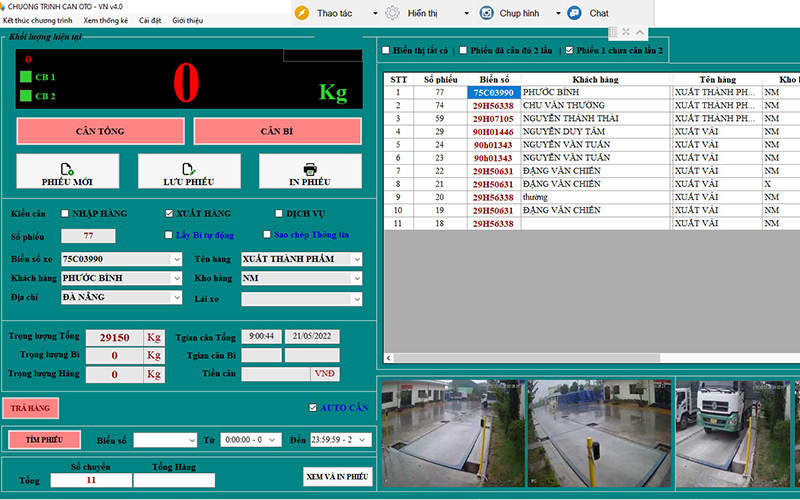
Task: Open the Chat speech bubble icon
Action: pos(575,13)
